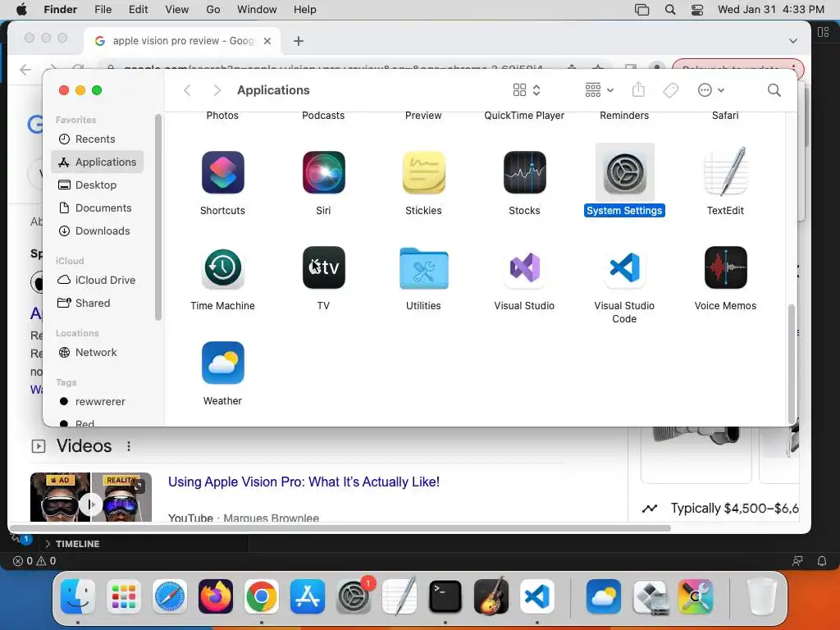Select Shared in Finder sidebar
This screenshot has height=630, width=840.
click(97, 304)
